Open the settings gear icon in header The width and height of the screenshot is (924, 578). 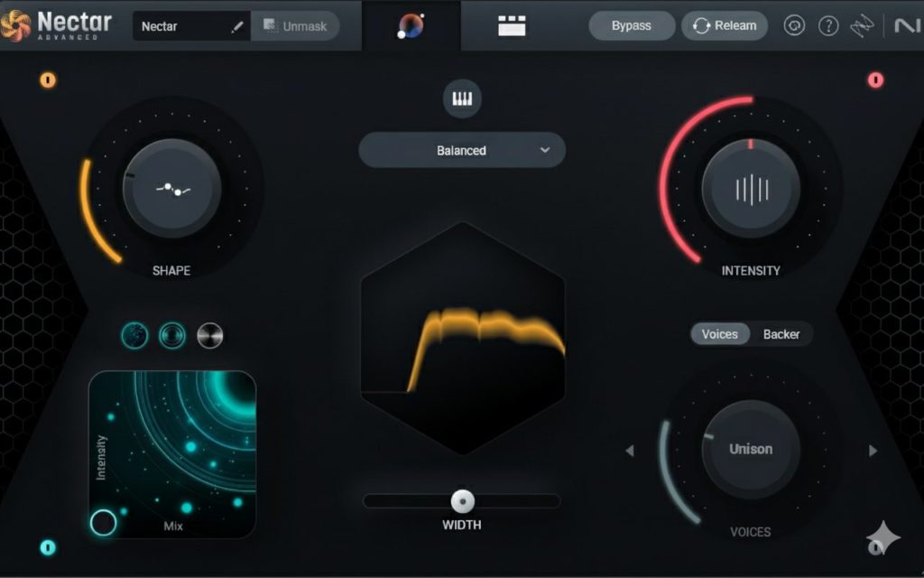pos(794,25)
